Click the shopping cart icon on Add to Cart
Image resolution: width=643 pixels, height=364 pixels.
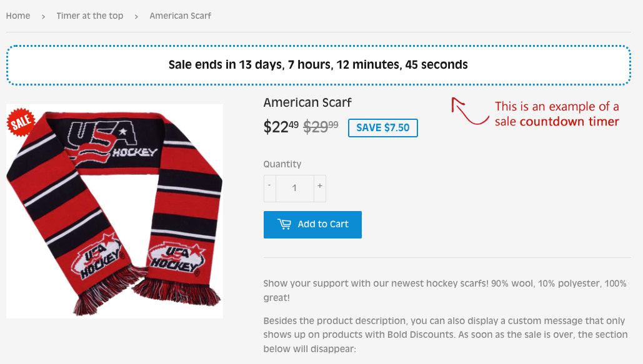coord(283,224)
